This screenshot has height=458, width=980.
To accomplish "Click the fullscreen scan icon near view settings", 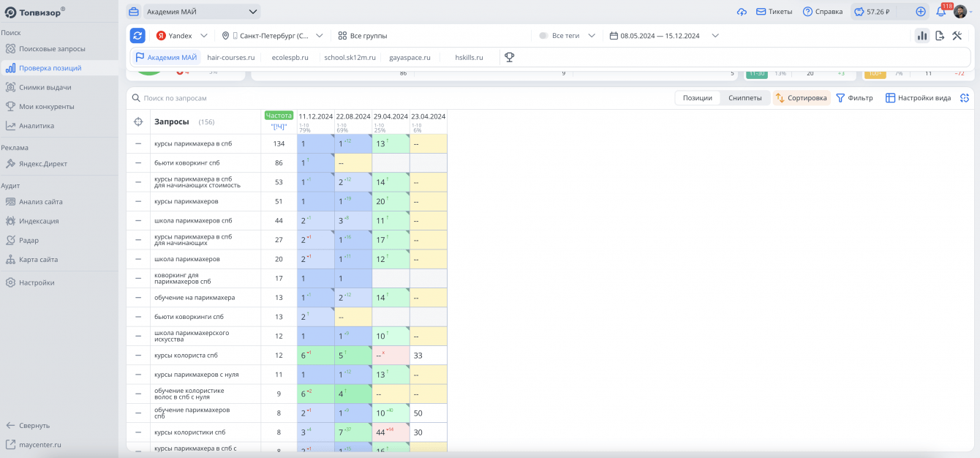I will pos(964,98).
